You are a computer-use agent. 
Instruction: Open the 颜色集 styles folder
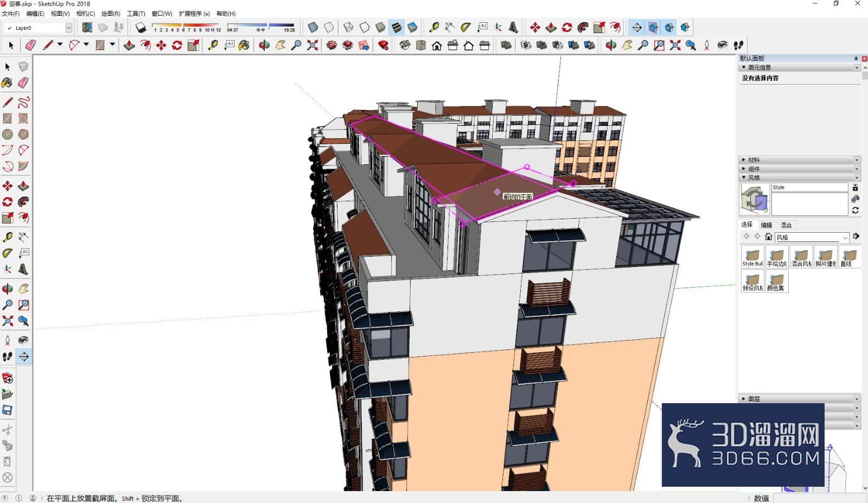[x=777, y=281]
